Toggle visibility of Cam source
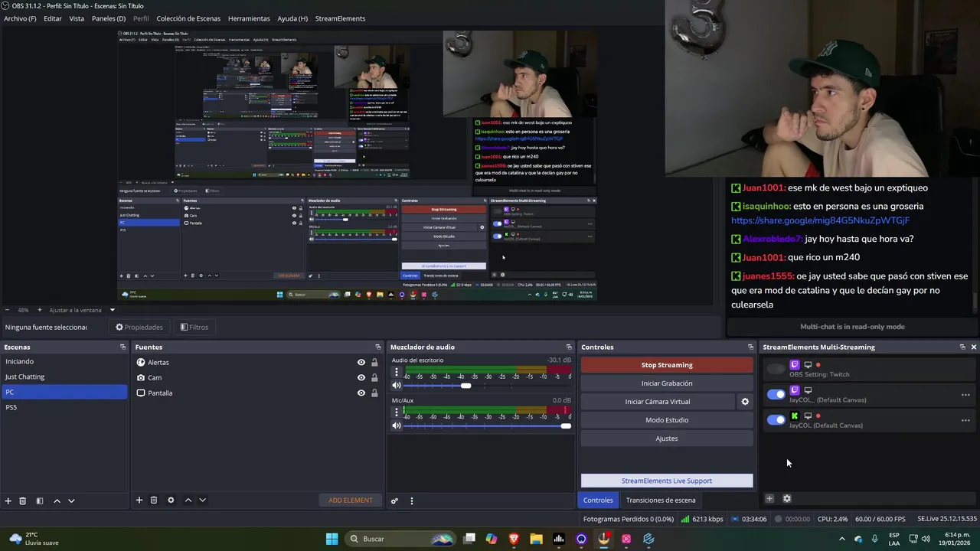This screenshot has width=980, height=551. coord(361,378)
